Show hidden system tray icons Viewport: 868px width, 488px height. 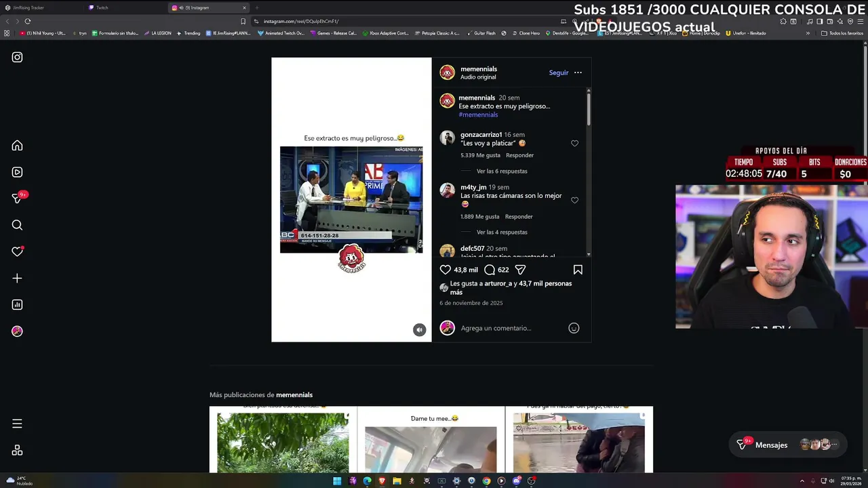click(x=802, y=481)
